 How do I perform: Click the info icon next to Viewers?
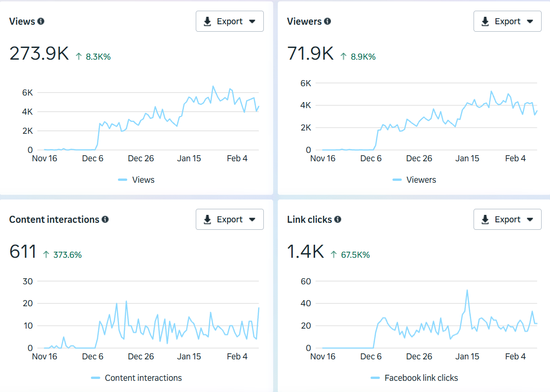coord(328,21)
